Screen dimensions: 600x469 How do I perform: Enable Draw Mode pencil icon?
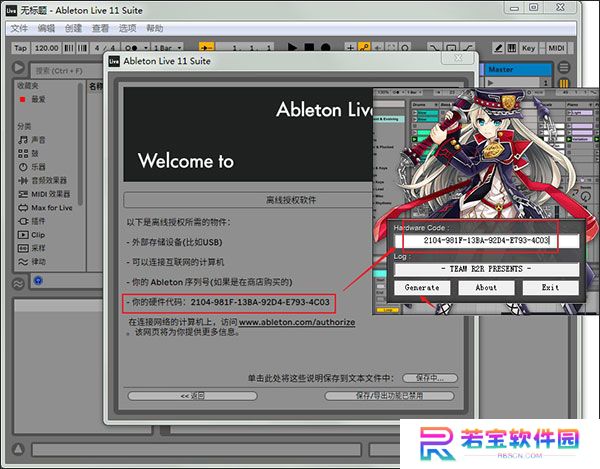(499, 48)
